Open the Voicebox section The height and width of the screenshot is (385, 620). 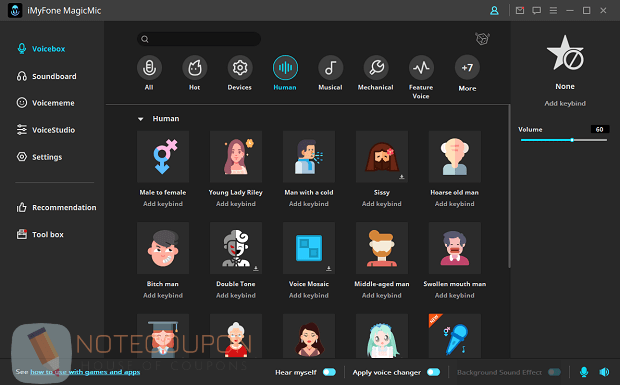(41, 49)
